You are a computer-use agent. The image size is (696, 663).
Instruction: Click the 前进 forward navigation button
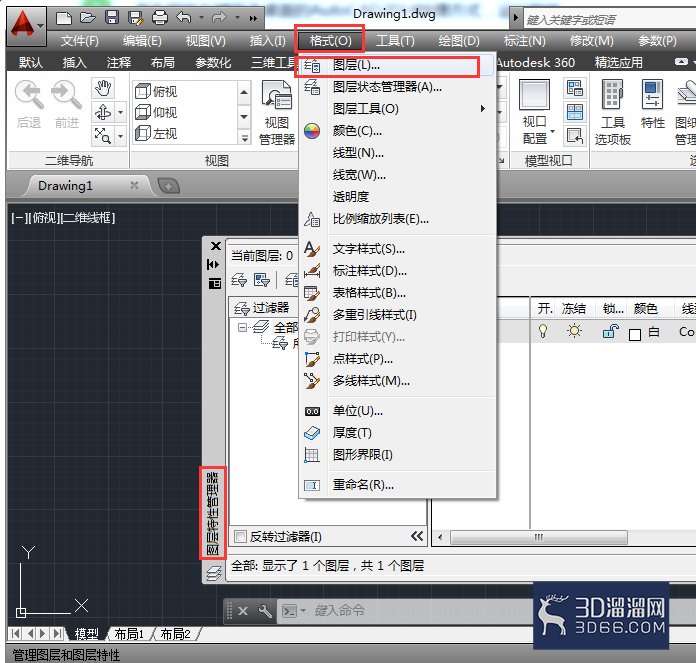67,105
